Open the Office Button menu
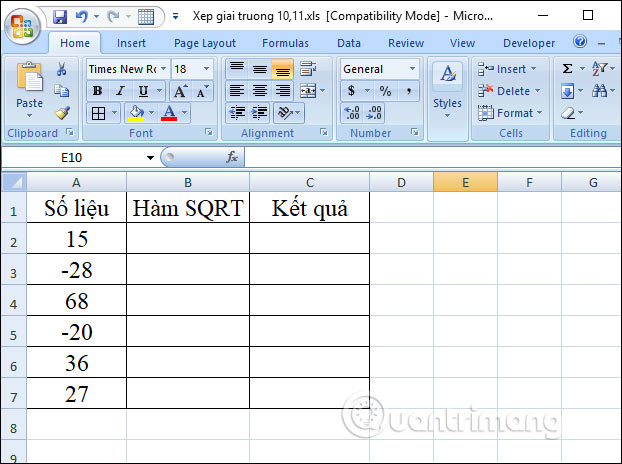The height and width of the screenshot is (464, 622). pyautogui.click(x=22, y=26)
